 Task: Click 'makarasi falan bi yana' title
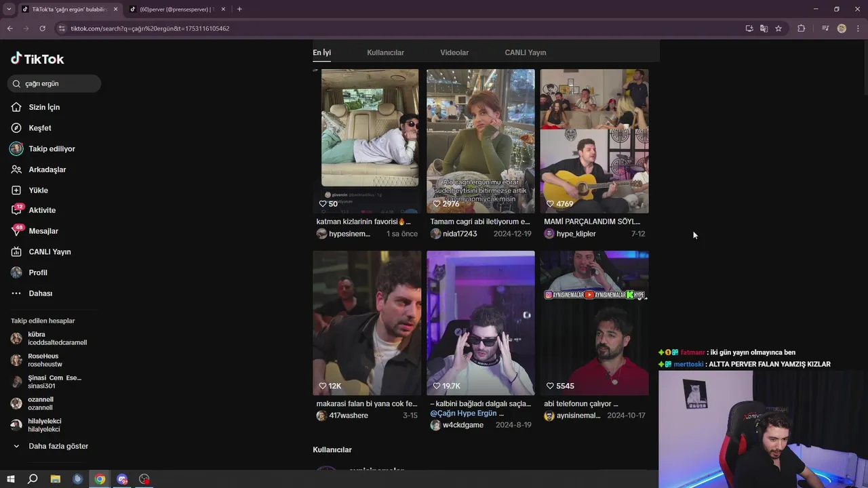coord(367,404)
